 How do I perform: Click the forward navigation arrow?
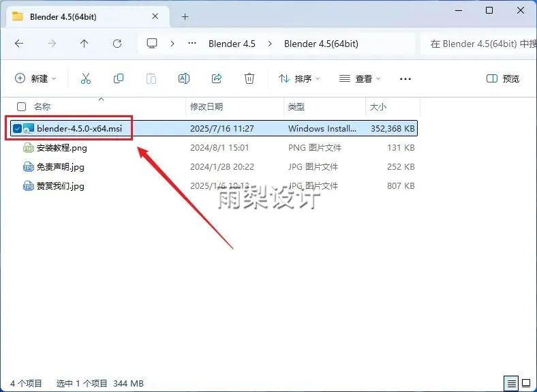(x=52, y=44)
